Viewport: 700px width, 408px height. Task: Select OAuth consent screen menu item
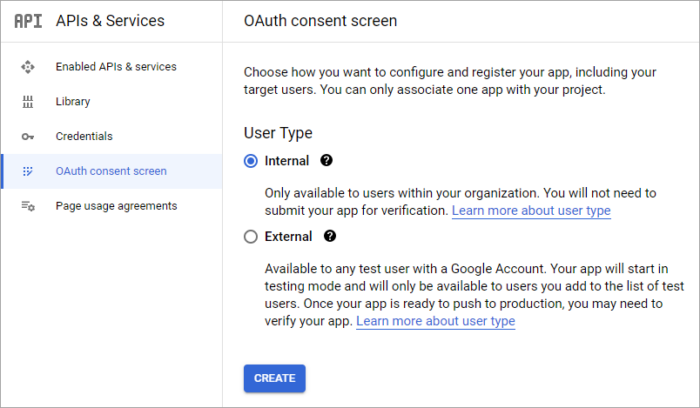tap(112, 171)
